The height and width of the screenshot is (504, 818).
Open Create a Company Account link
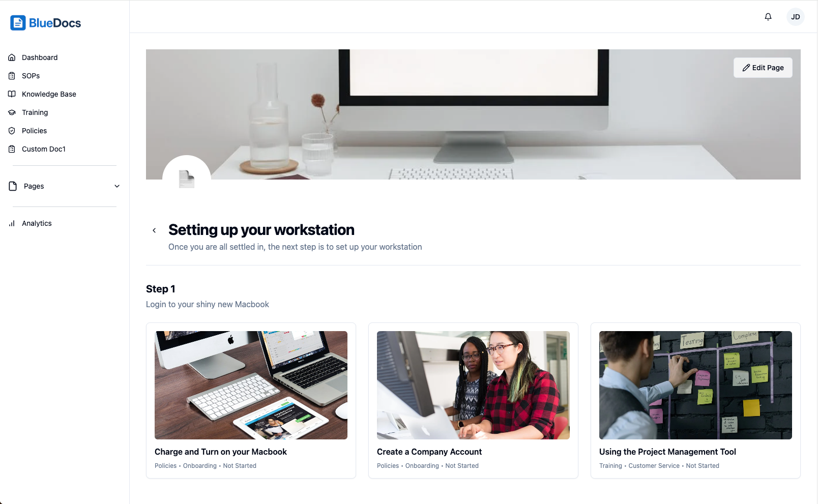(429, 452)
